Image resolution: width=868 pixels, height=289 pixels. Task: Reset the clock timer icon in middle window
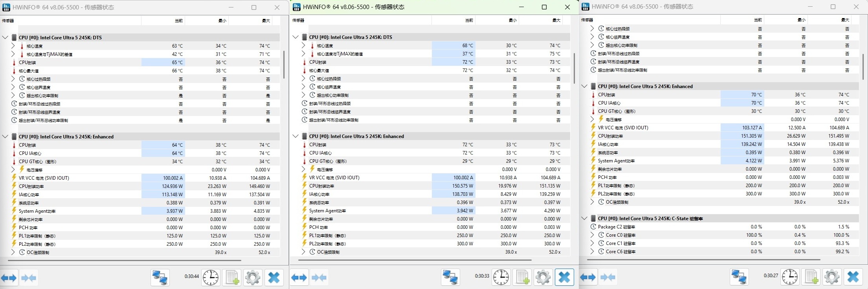(501, 277)
